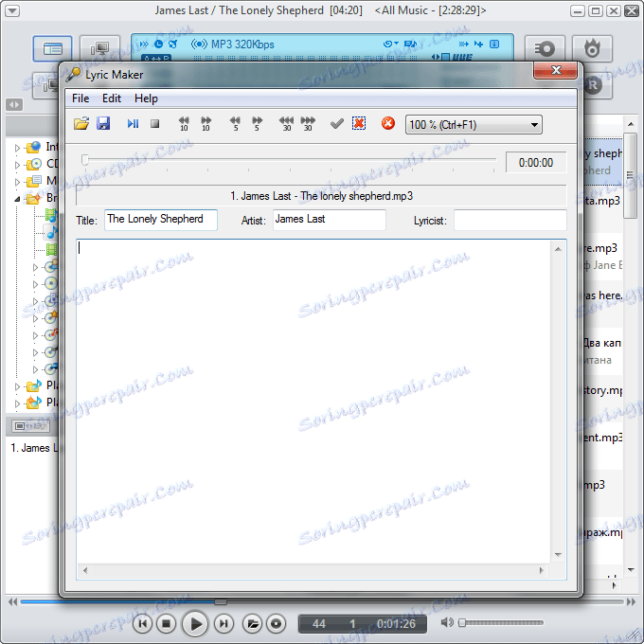Open the main menu dropdown arrow in title bar

[12, 10]
